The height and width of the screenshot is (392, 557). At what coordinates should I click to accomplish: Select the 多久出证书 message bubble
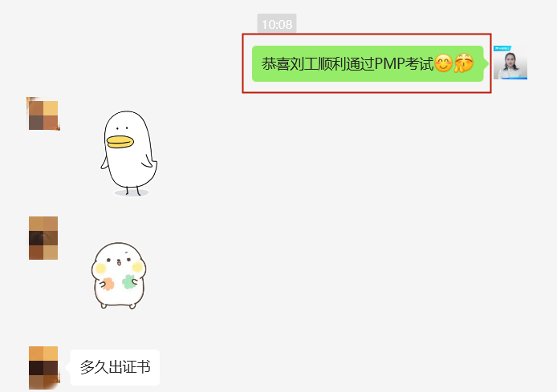pos(115,367)
